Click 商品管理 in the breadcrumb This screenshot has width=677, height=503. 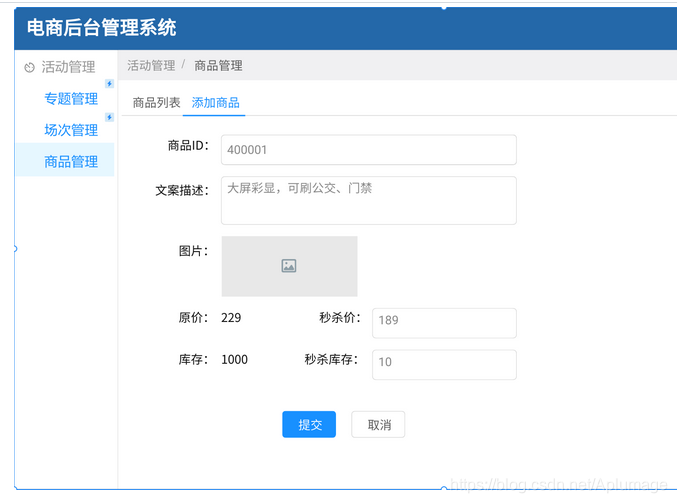pyautogui.click(x=218, y=66)
